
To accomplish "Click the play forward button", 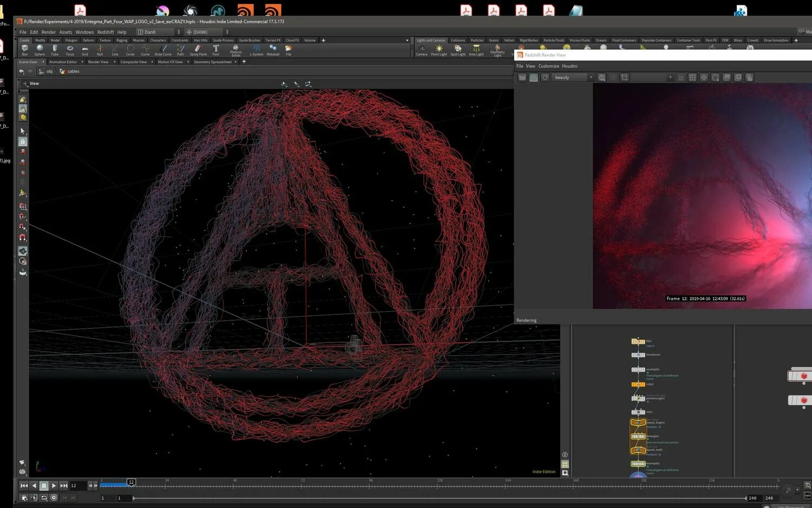I will [x=54, y=486].
